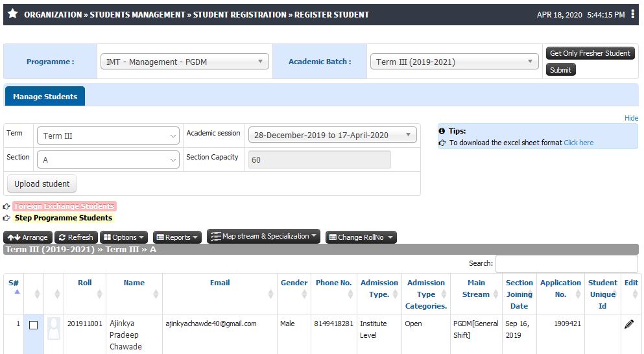Expand the Section A dropdown
This screenshot has width=644, height=354.
click(108, 159)
